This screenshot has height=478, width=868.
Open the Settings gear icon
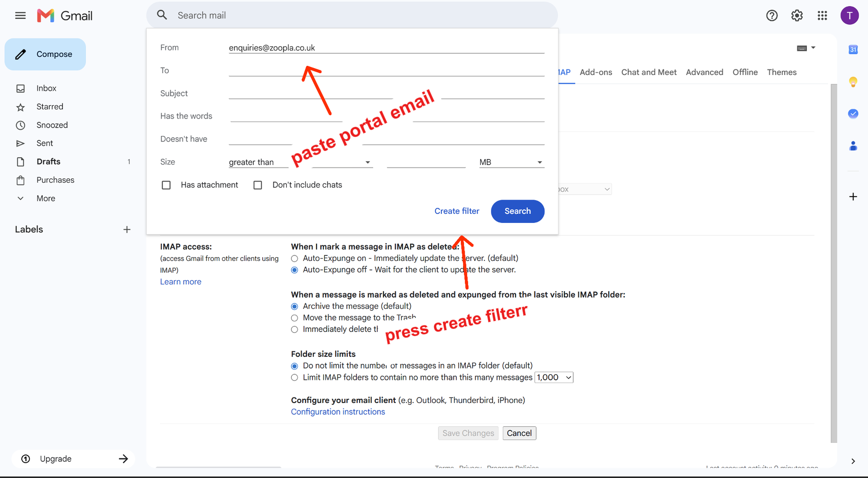(797, 15)
